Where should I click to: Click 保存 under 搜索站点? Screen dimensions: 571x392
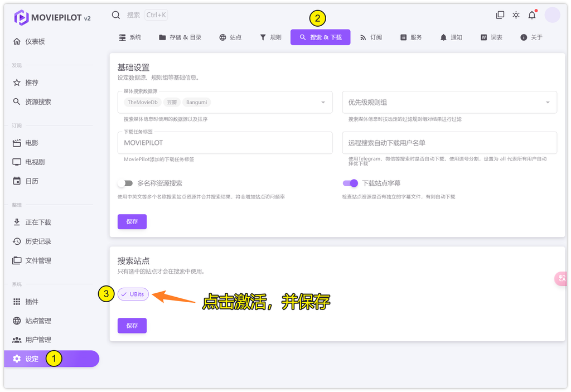pyautogui.click(x=132, y=325)
